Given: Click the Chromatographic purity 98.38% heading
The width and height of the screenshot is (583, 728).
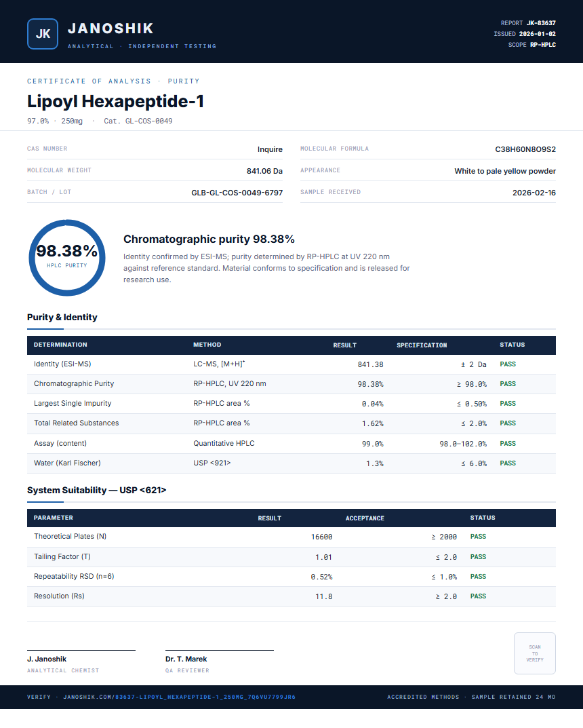Looking at the screenshot, I should (x=209, y=239).
